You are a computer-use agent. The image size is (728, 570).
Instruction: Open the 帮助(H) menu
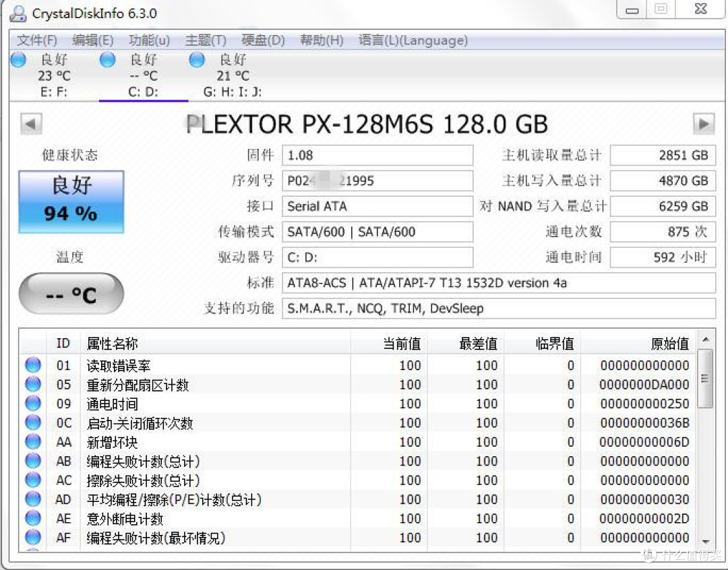click(322, 40)
